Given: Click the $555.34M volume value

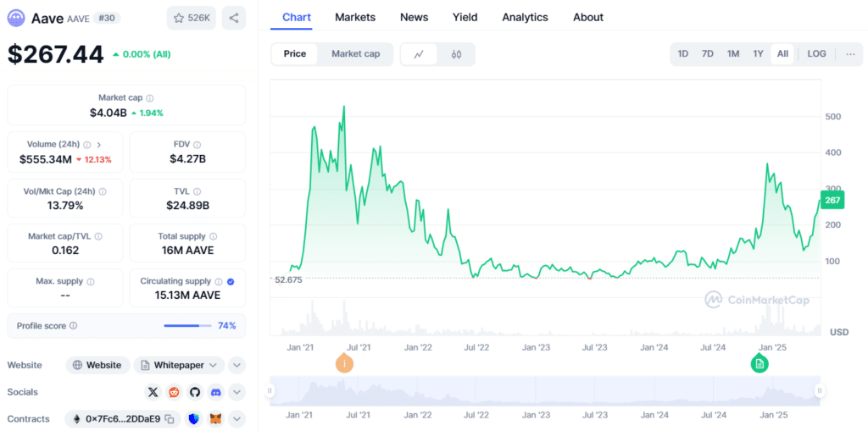Looking at the screenshot, I should (x=46, y=159).
